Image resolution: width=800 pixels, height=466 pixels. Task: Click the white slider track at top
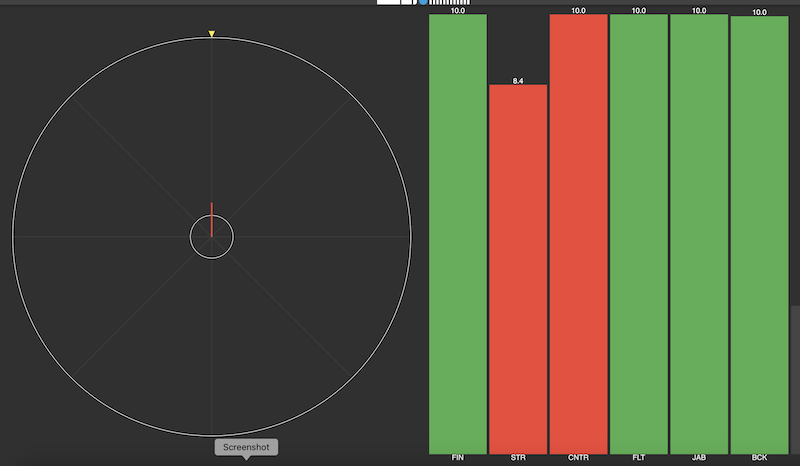coord(397,2)
